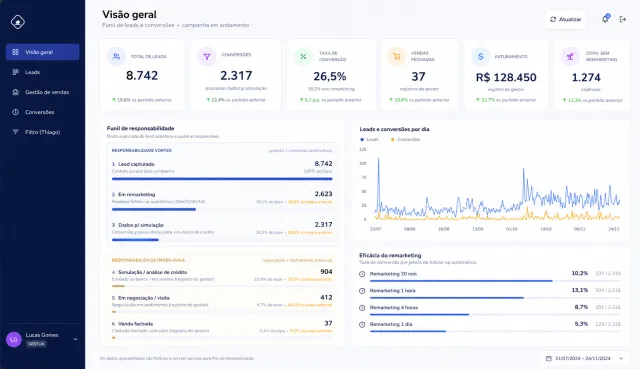Click the logout icon
This screenshot has height=369, width=640.
point(623,19)
